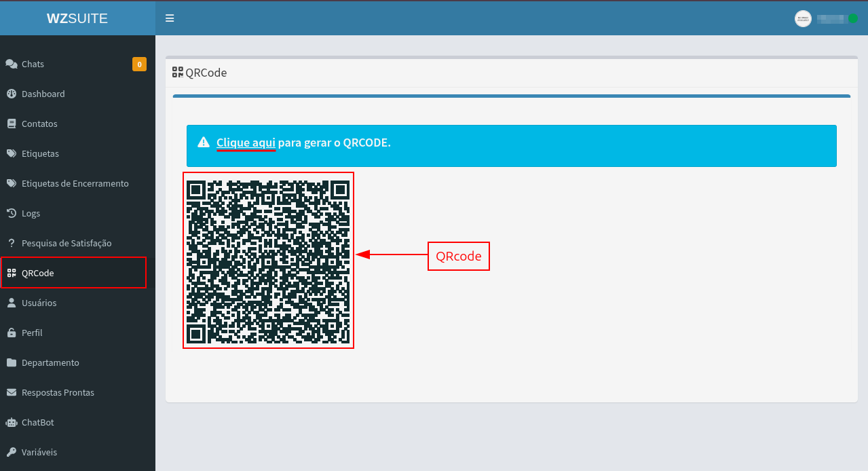
Task: Click the Etiquetas de Encerramento tags icon
Action: coord(12,183)
